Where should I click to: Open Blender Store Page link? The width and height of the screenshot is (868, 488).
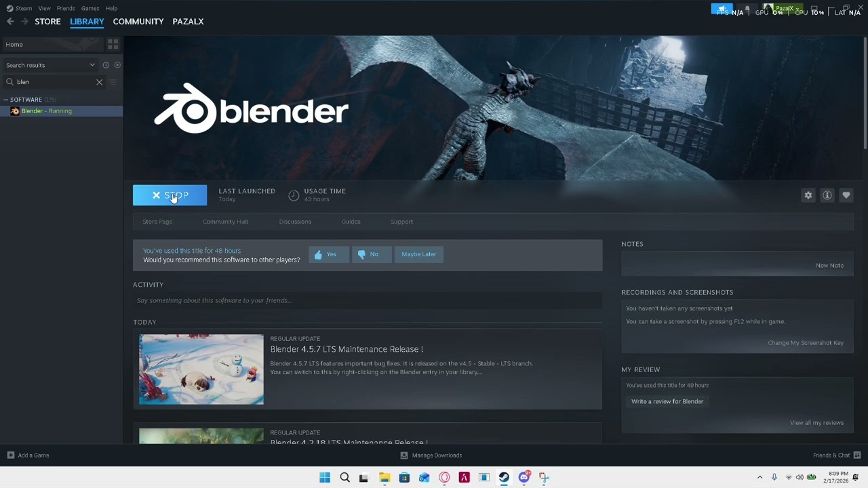click(157, 222)
